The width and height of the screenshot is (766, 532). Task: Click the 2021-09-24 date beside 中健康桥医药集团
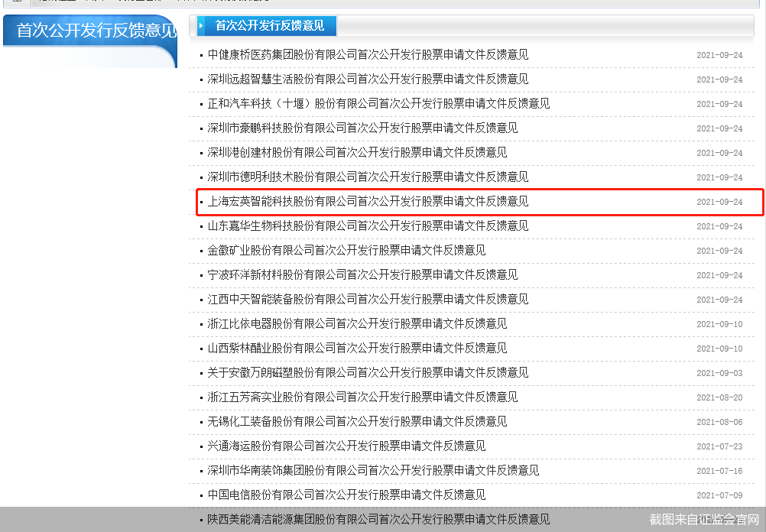click(x=719, y=55)
